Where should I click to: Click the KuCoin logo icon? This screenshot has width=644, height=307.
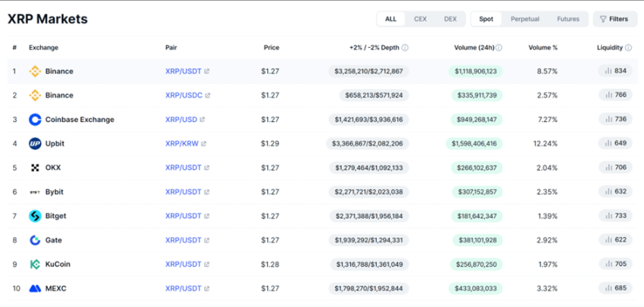tap(35, 264)
